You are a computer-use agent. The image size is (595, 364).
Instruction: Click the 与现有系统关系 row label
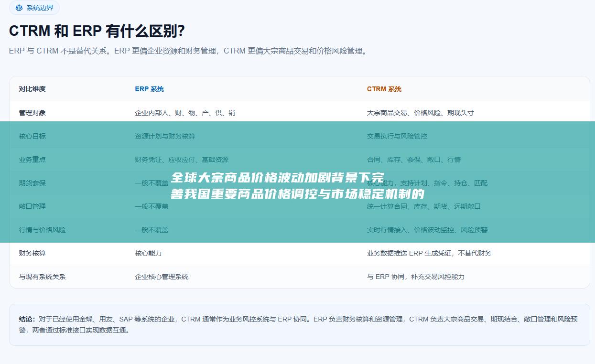(x=43, y=277)
